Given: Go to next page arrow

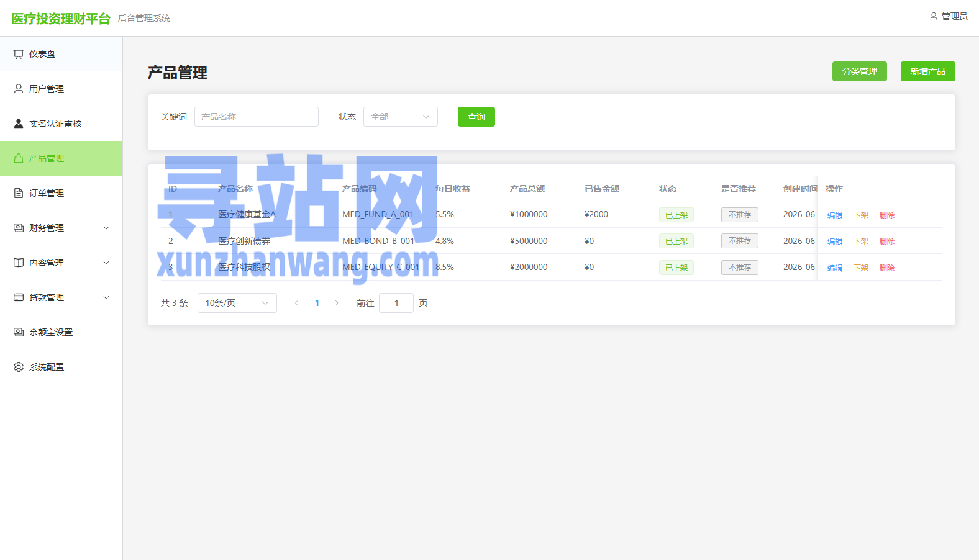Looking at the screenshot, I should [x=337, y=303].
